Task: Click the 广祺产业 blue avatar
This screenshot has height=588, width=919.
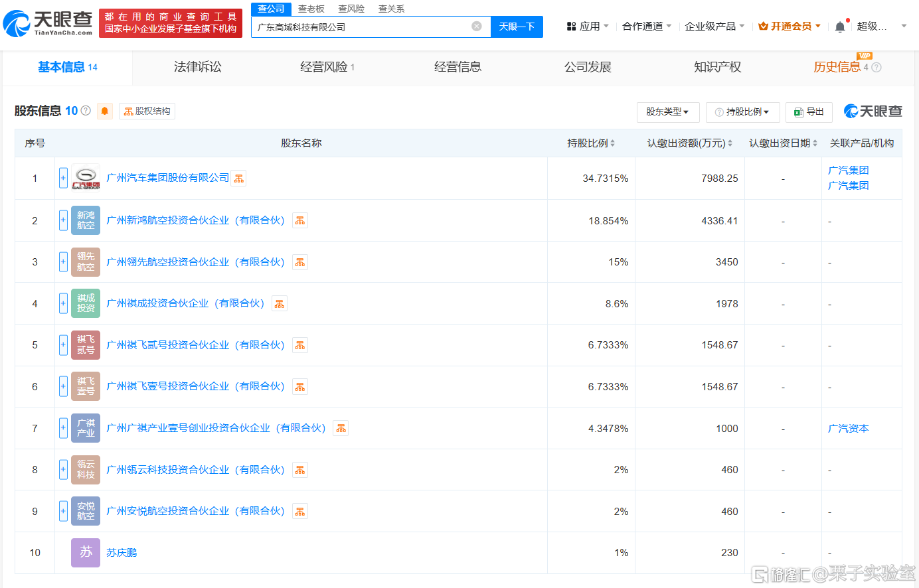Action: (86, 428)
